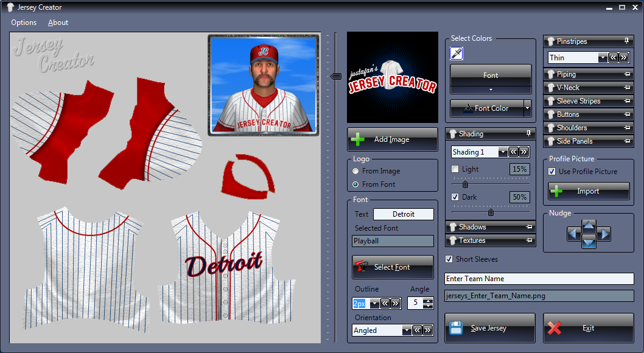Viewport: 644px width, 353px height.
Task: Click next pinstripe style arrow
Action: [x=623, y=58]
